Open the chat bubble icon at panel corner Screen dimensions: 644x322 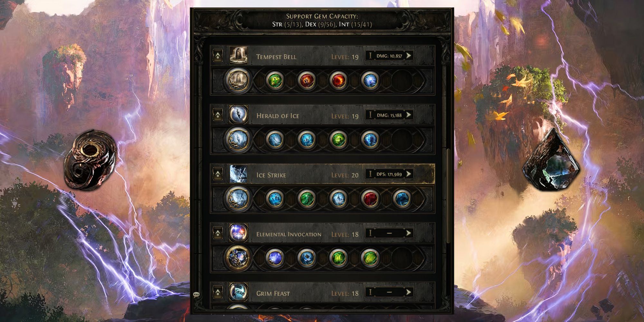point(196,294)
